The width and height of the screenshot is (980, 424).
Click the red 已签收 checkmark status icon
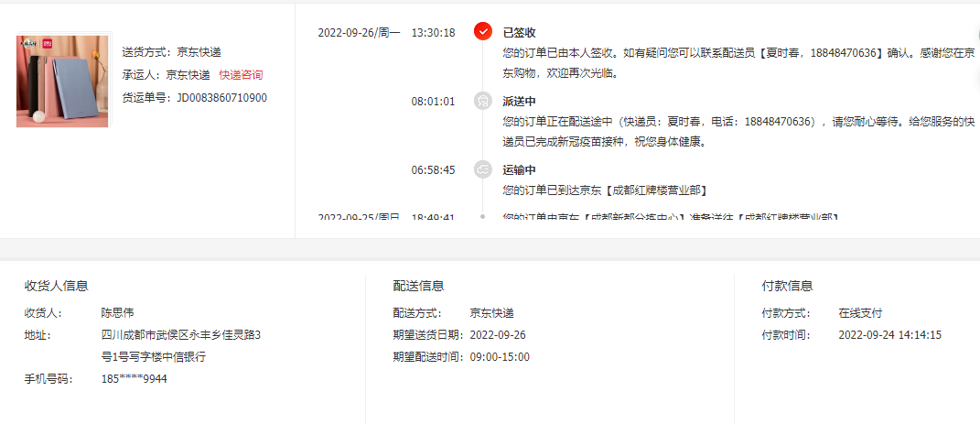[x=482, y=32]
